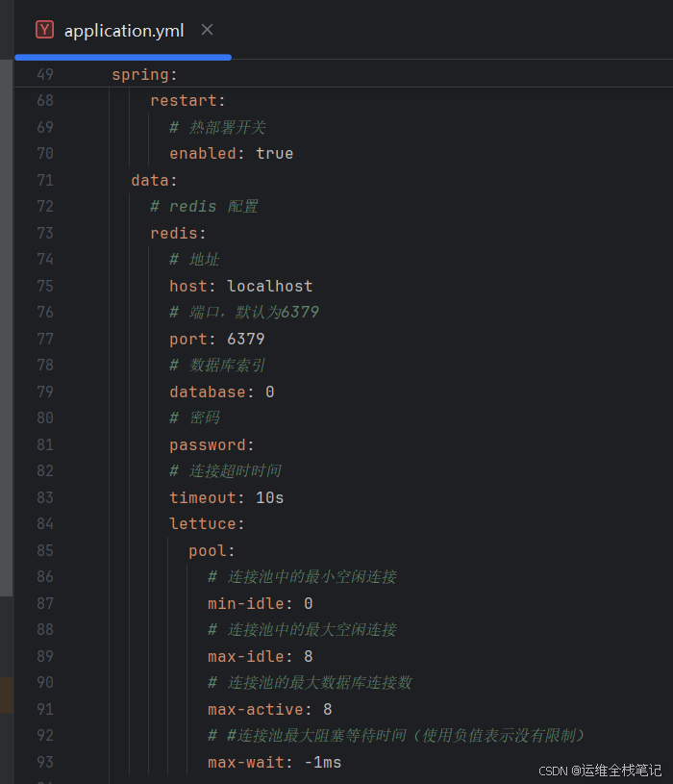This screenshot has height=784, width=673.
Task: Click 'max-active: 8' on line 91
Action: point(270,709)
